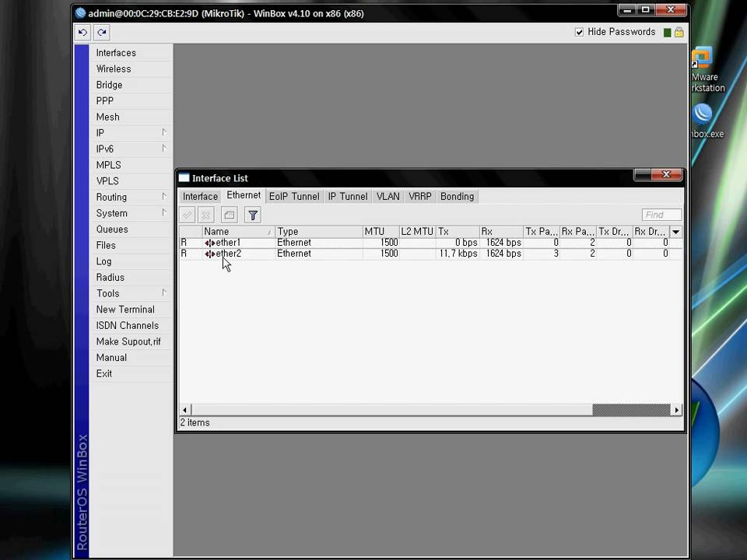Sort by the Tx Pa... column header
The height and width of the screenshot is (560, 747).
542,232
